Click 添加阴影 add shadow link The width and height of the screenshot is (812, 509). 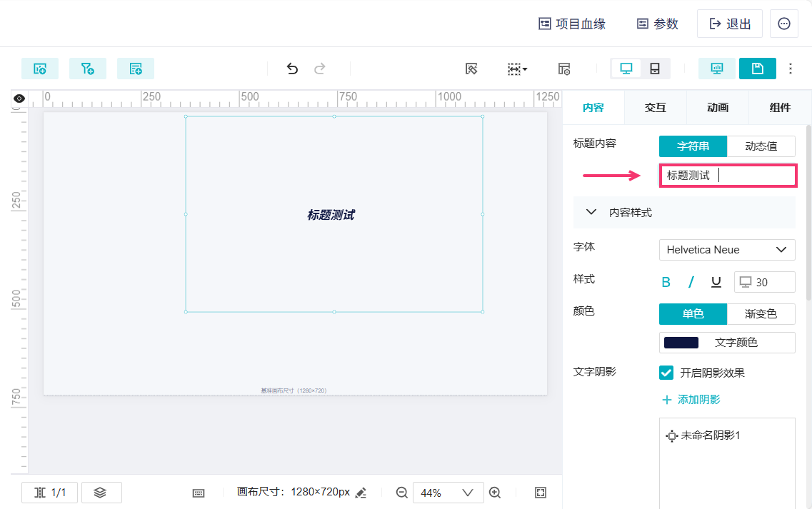[x=691, y=400]
